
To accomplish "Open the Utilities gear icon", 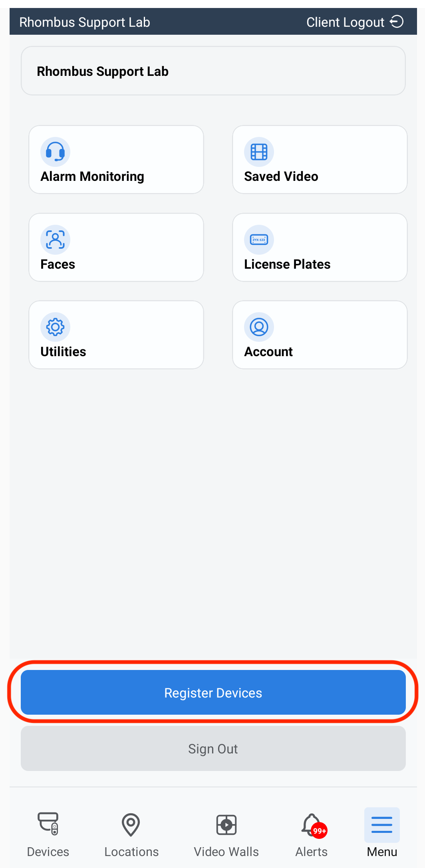I will (x=56, y=327).
